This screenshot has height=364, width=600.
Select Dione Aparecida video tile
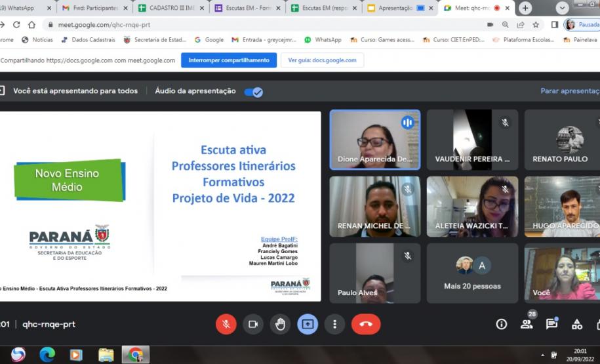click(374, 139)
